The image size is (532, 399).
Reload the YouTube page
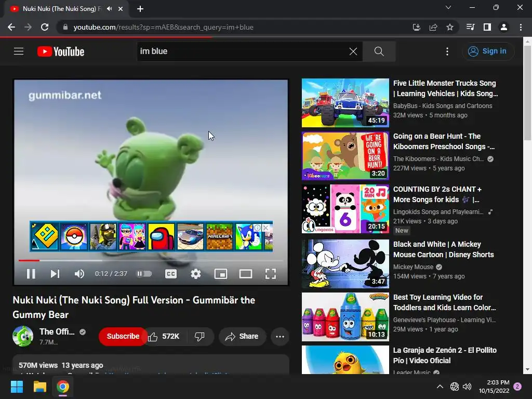click(45, 27)
